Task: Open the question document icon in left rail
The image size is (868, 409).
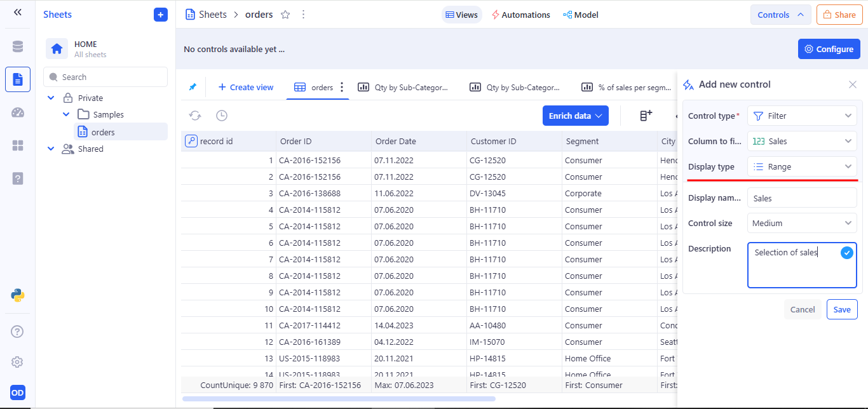Action: [x=17, y=178]
